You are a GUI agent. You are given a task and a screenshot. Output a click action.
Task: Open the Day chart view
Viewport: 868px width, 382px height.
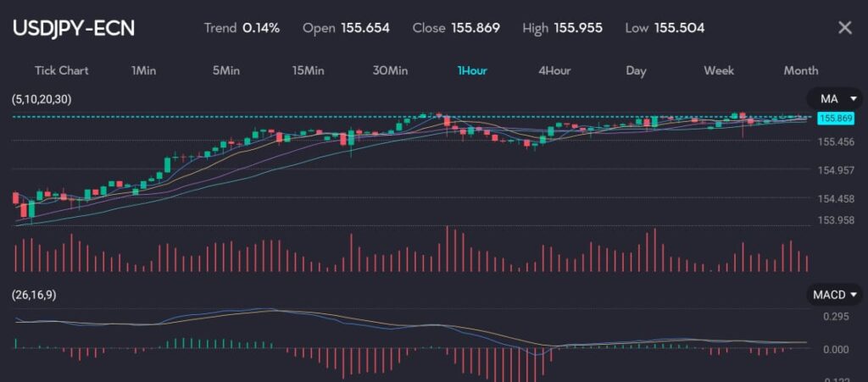[636, 70]
